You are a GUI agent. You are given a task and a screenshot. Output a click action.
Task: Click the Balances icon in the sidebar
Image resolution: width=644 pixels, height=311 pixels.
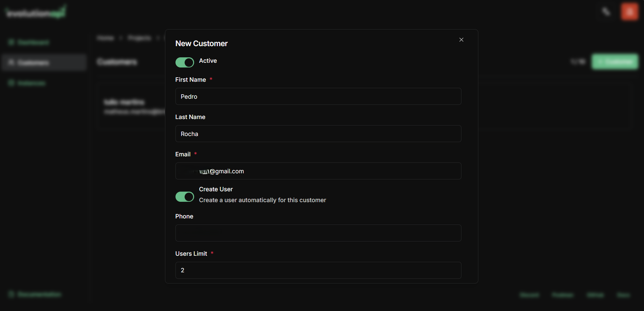[12, 83]
